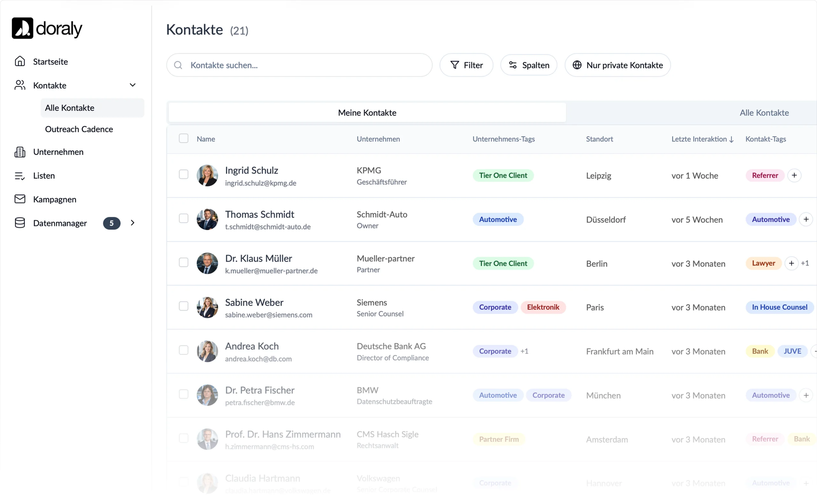The image size is (817, 504).
Task: Expand the Datenmanager submenu chevron
Action: [x=133, y=223]
